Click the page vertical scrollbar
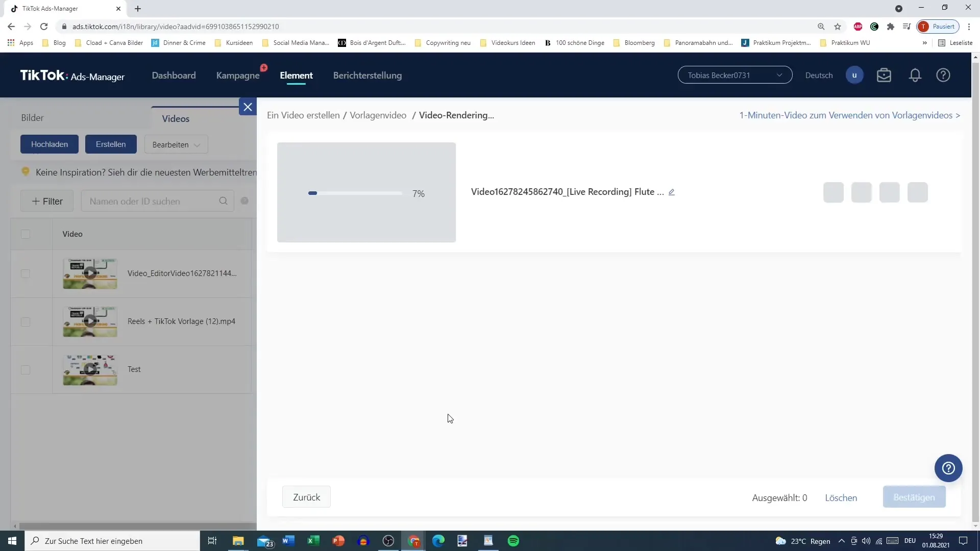The height and width of the screenshot is (551, 980). click(x=975, y=291)
